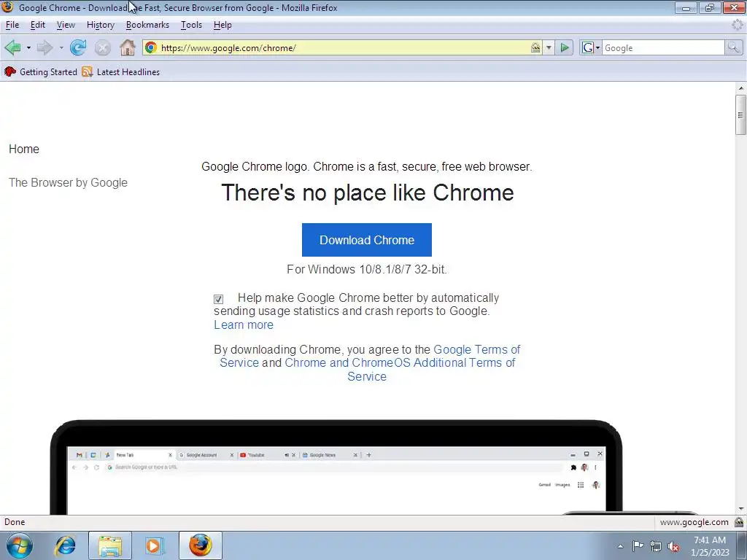Open the File menu
The image size is (747, 560).
12,25
